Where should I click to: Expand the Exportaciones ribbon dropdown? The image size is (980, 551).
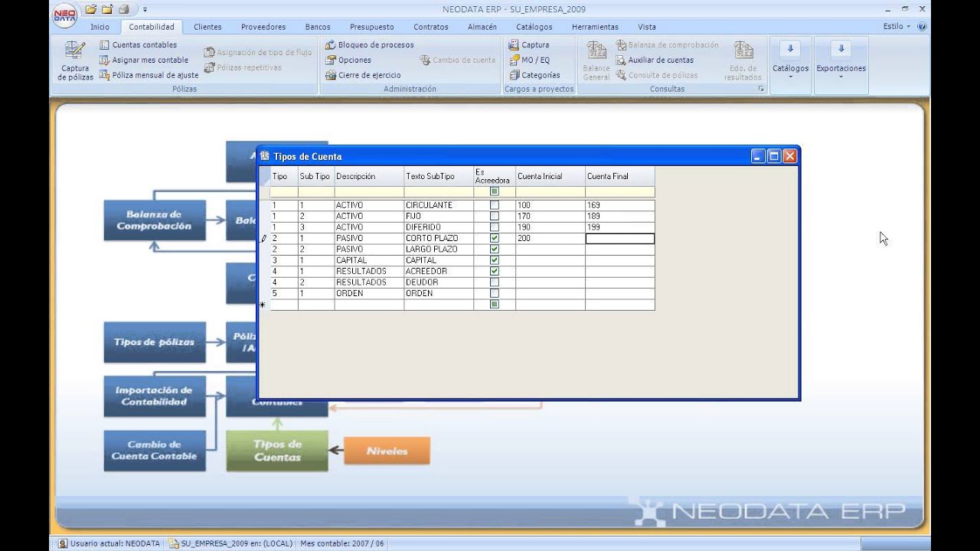(841, 61)
